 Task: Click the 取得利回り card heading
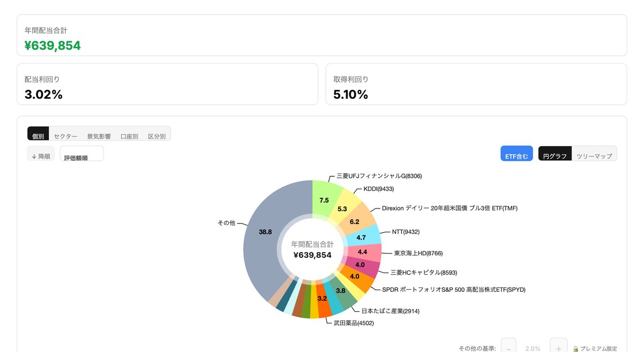(x=351, y=79)
